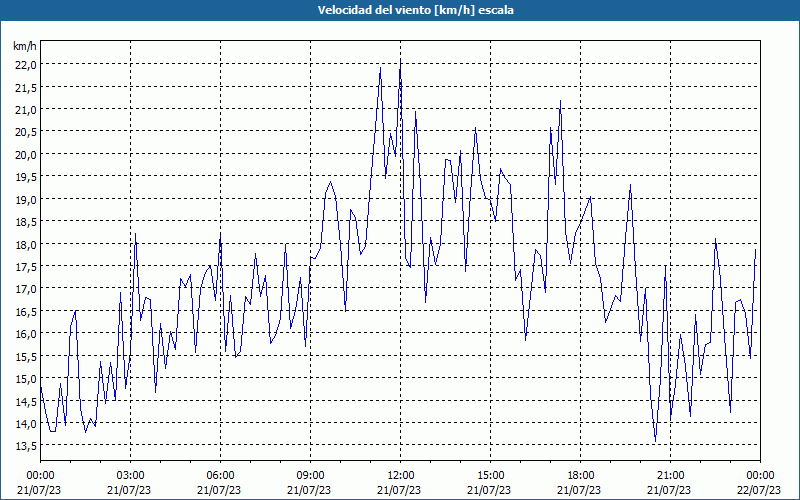The width and height of the screenshot is (800, 500).
Task: Click the wind speed peak near 12:00
Action: point(400,63)
